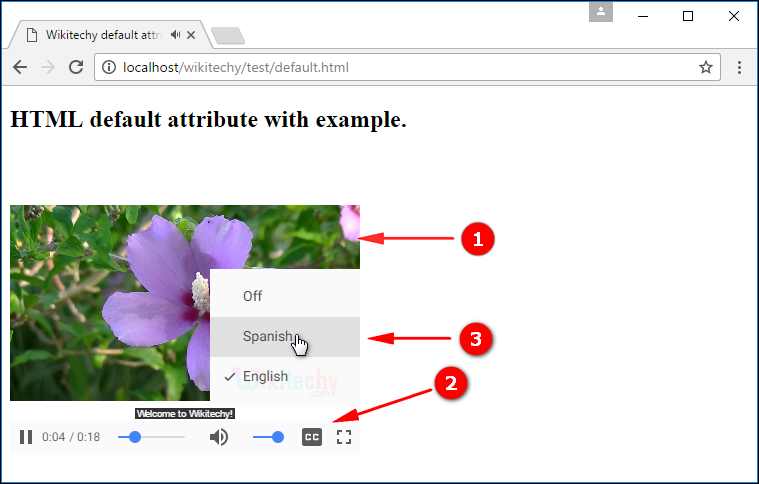Select checked English subtitle option
Viewport: 759px width, 484px height.
coord(265,377)
